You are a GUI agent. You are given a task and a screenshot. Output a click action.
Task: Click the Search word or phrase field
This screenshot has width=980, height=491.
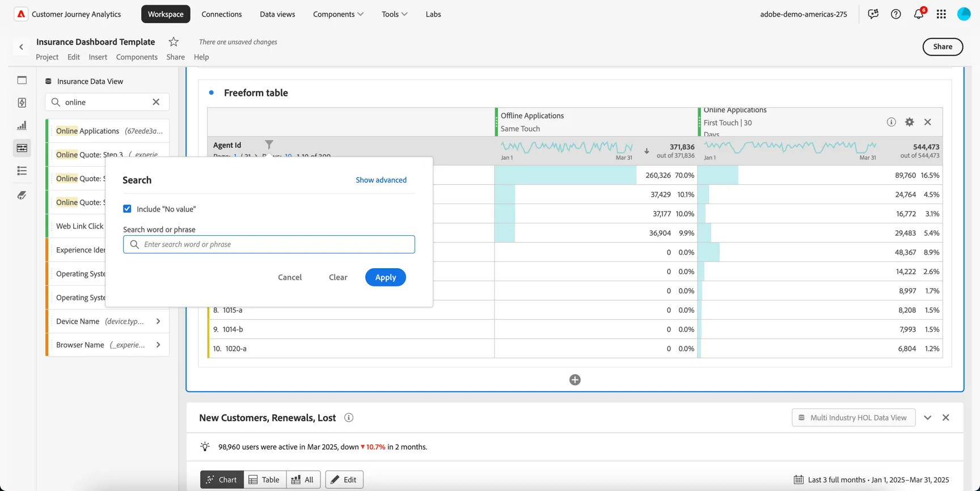click(269, 244)
